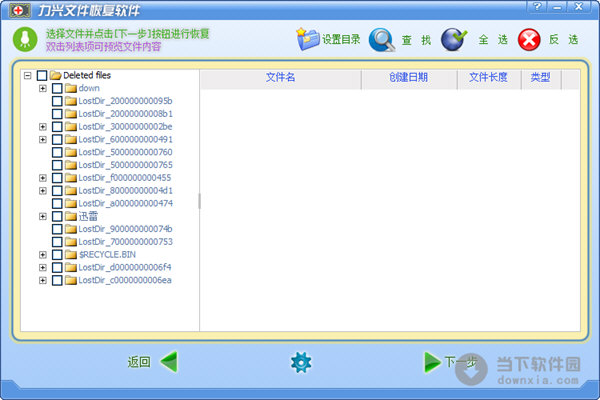Image resolution: width=600 pixels, height=400 pixels.
Task: Click folder icon of LostDir_a00000000474
Action: pos(71,203)
